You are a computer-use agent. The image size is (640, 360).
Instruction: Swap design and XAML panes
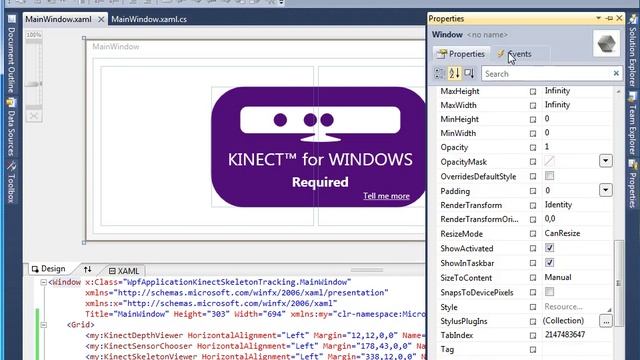(87, 269)
